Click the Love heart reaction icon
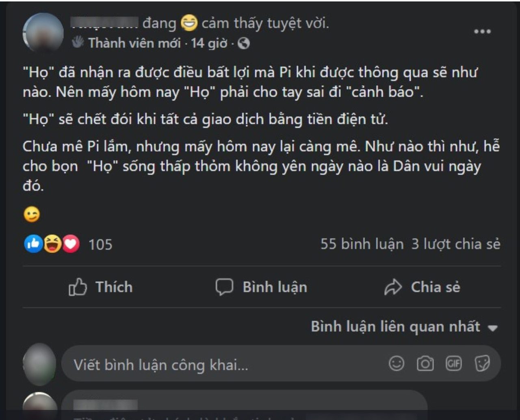This screenshot has height=420, width=520. (x=71, y=244)
